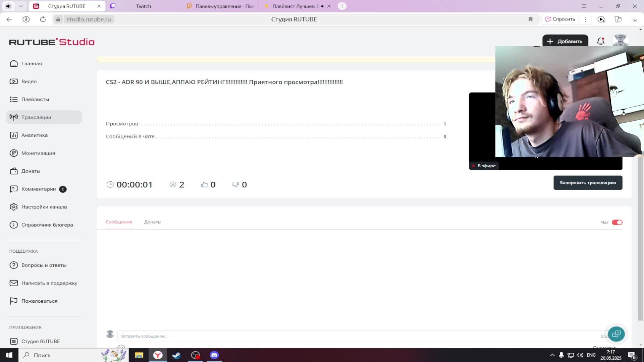The height and width of the screenshot is (362, 644).
Task: Open the browser three-dot menu
Action: 586,19
